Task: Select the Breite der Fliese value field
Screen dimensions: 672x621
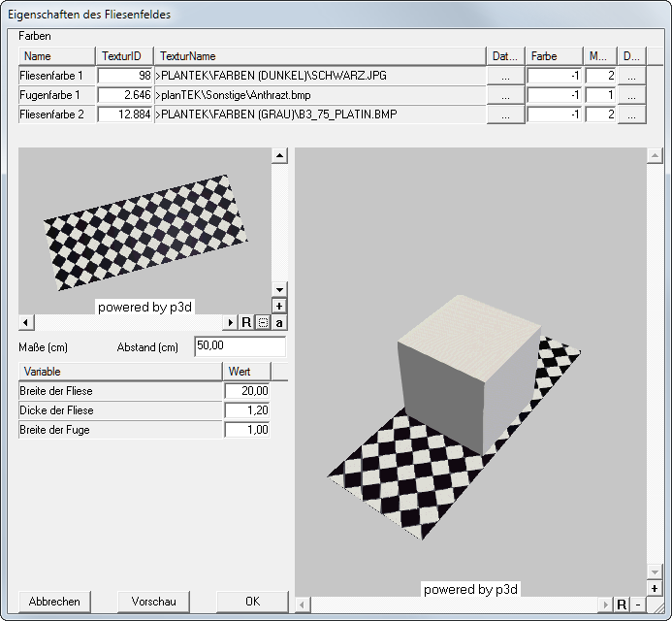Action: [x=246, y=391]
